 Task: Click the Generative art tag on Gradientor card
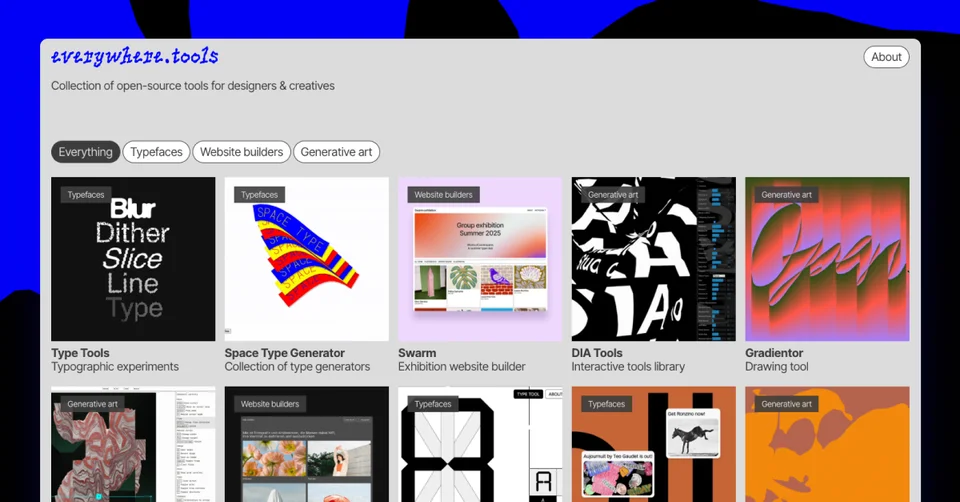(786, 195)
